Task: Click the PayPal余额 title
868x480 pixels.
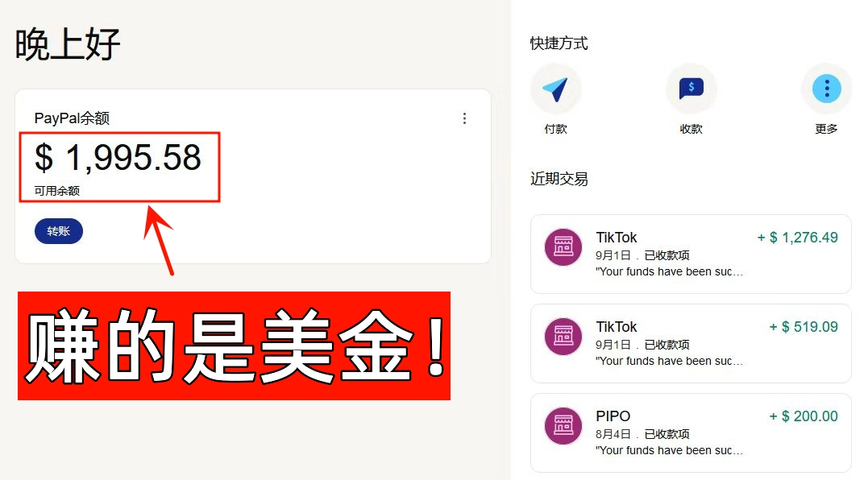Action: (x=72, y=118)
